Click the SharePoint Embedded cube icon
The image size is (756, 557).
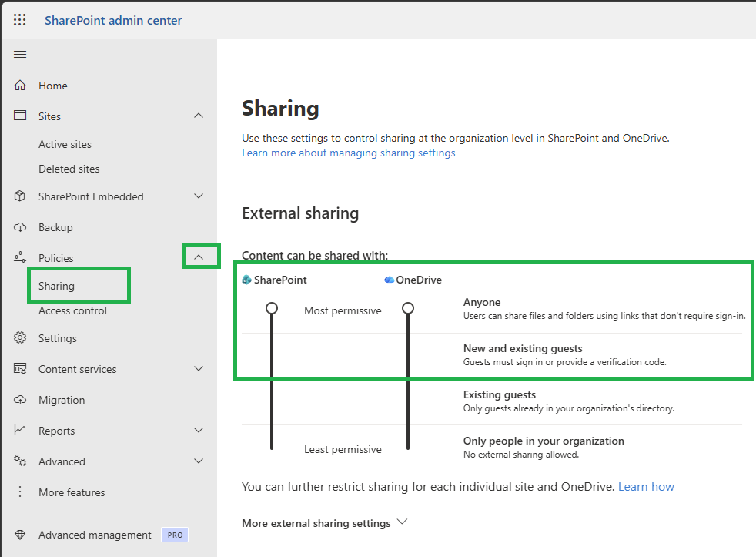(x=20, y=196)
